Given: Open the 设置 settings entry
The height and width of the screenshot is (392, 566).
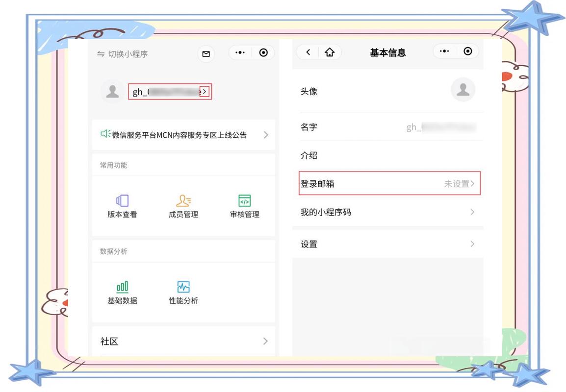Looking at the screenshot, I should [x=389, y=244].
